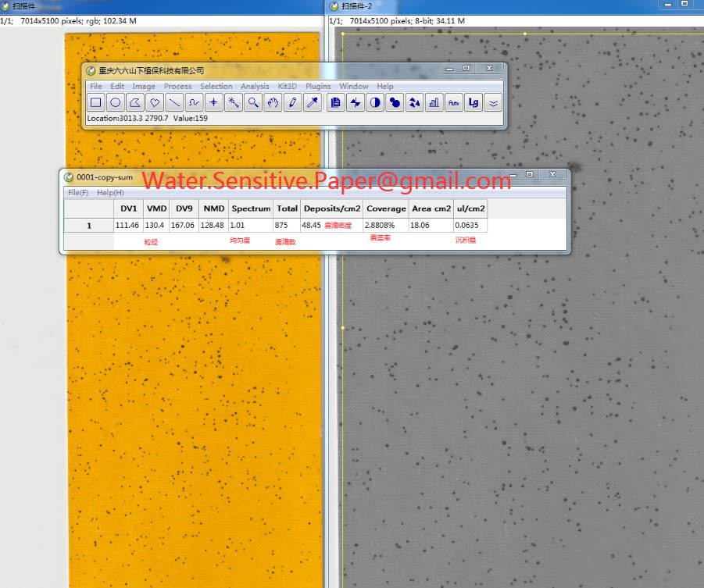Click the Total column header
Image resolution: width=704 pixels, height=588 pixels.
(287, 208)
